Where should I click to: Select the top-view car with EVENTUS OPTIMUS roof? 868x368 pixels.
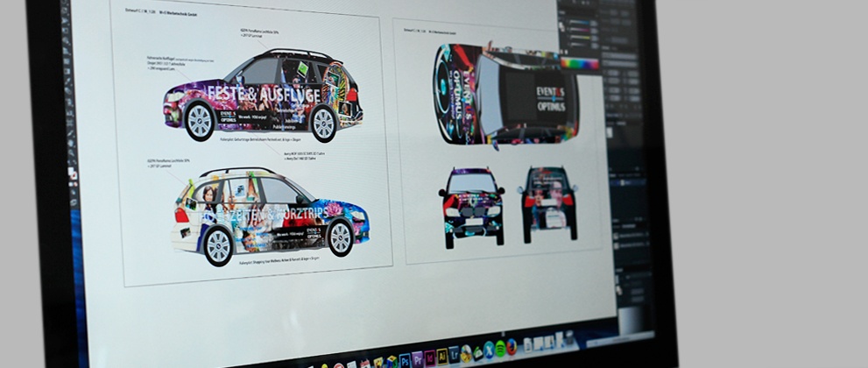[x=506, y=95]
